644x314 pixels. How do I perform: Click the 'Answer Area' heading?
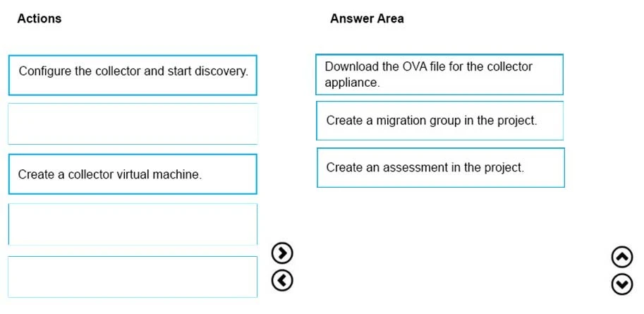[x=367, y=18]
